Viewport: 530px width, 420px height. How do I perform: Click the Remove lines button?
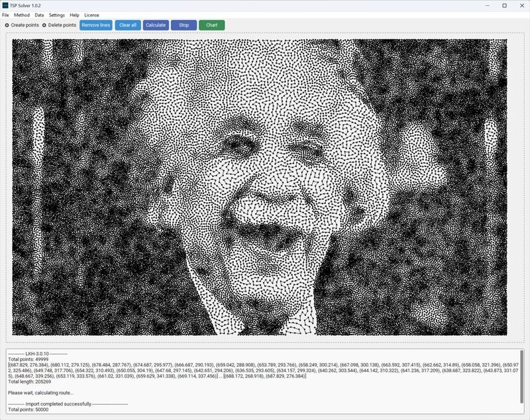click(96, 25)
